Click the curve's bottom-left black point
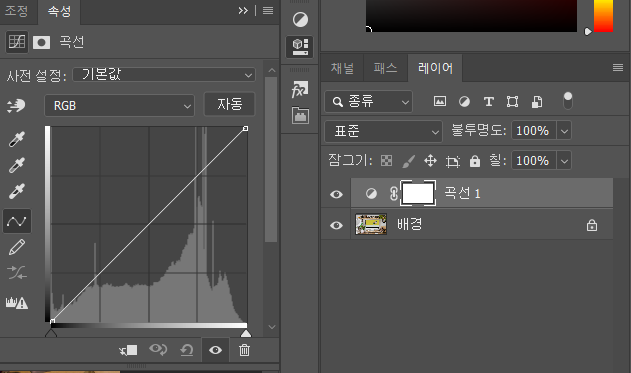The height and width of the screenshot is (373, 631). (52, 321)
